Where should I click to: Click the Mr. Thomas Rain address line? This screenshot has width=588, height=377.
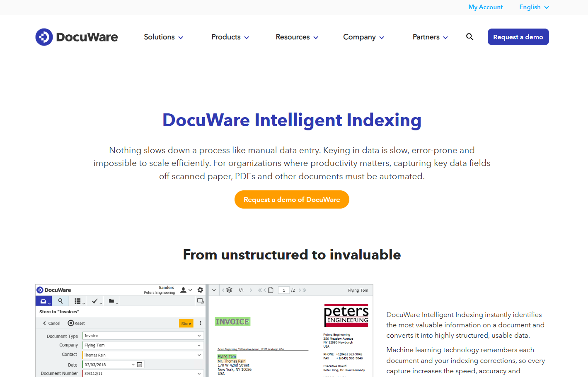pyautogui.click(x=232, y=361)
